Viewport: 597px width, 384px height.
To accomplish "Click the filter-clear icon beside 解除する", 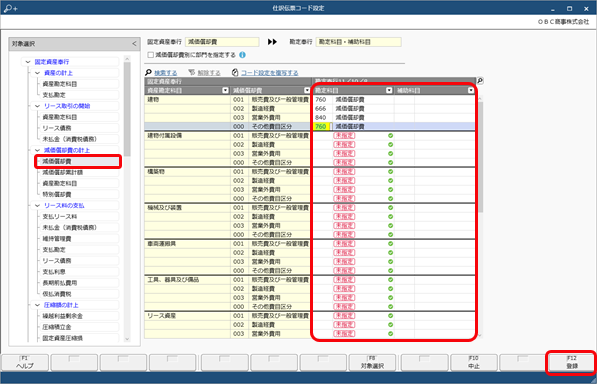I will coord(192,72).
